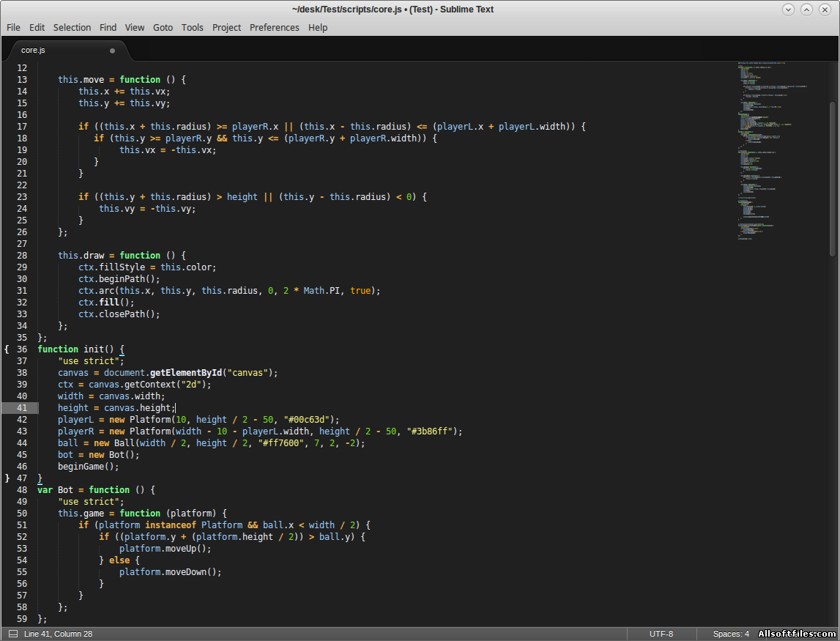The width and height of the screenshot is (840, 641).
Task: Click line number 41 in the gutter
Action: [x=22, y=408]
